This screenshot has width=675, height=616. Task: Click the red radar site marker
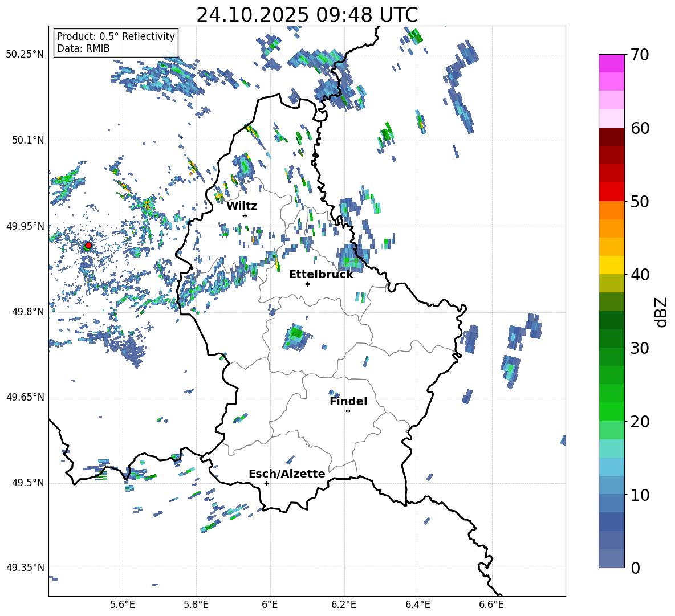[88, 246]
